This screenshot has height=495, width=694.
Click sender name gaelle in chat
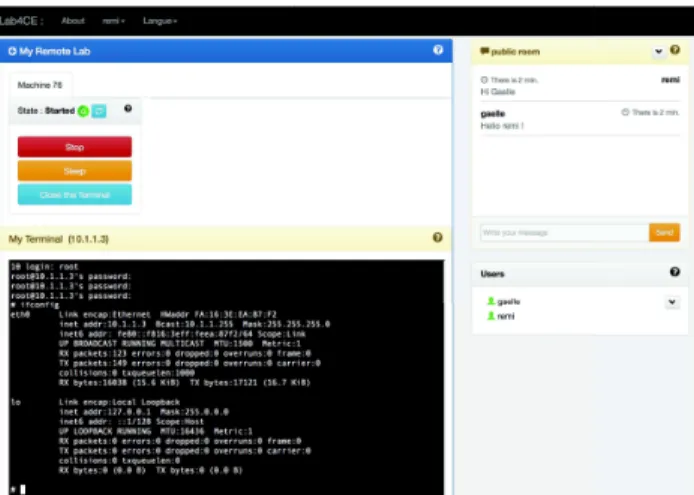pyautogui.click(x=493, y=114)
